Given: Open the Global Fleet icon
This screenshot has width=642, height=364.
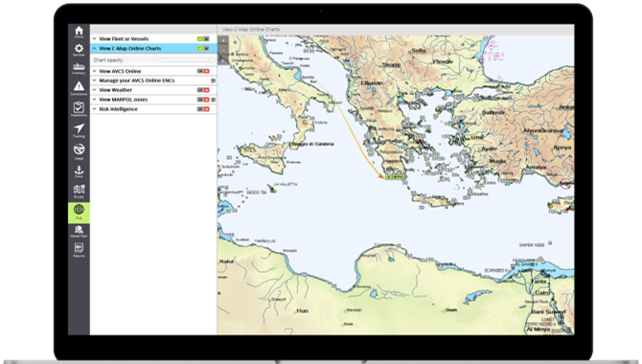Looking at the screenshot, I should point(79,232).
